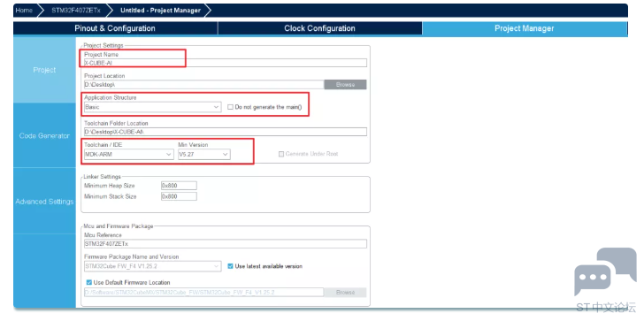644x321 pixels.
Task: Select the Untitled - Project Manager breadcrumb
Action: 160,11
